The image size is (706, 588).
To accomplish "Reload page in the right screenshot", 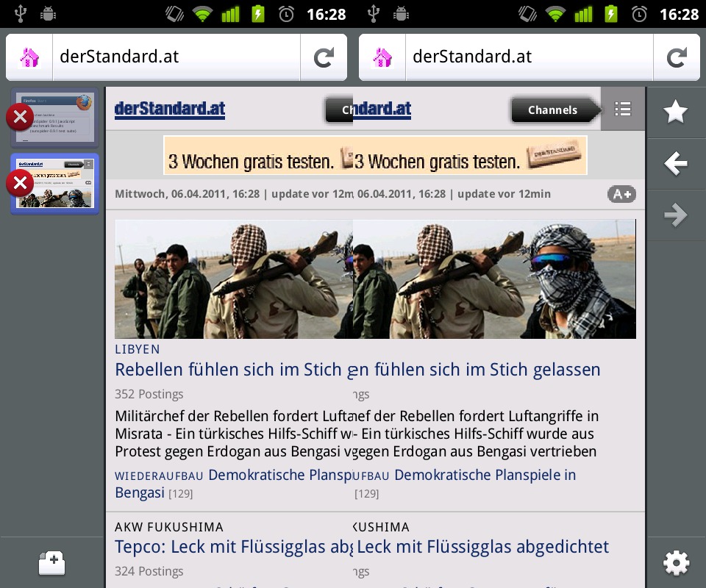I will [x=677, y=57].
